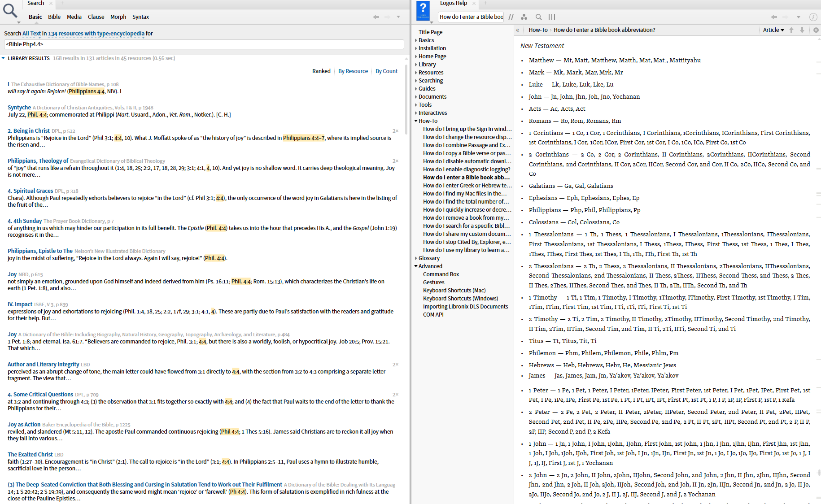
Task: Collapse the How-To section in contents
Action: tap(416, 121)
